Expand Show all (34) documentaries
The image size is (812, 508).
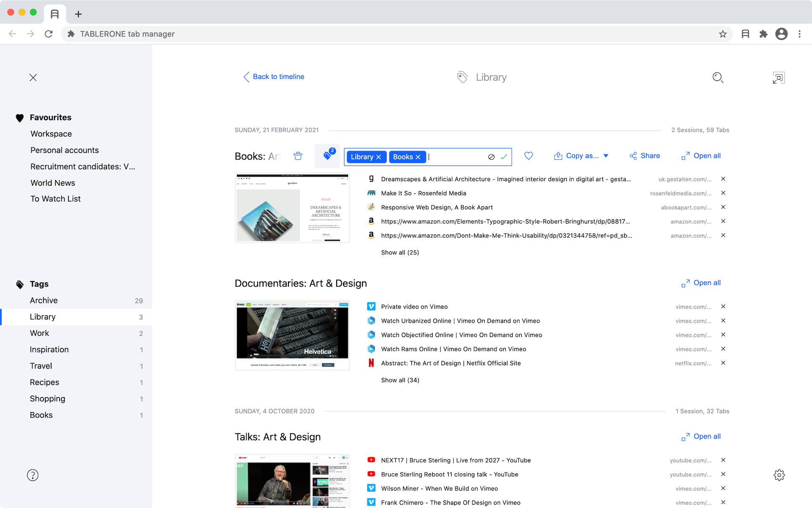[x=400, y=380]
